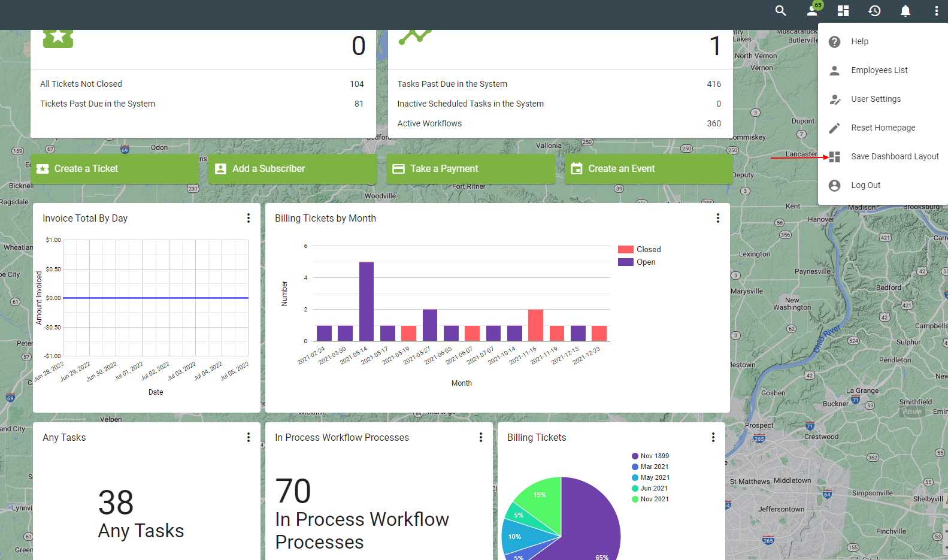Open the user icon with 65 badge
948x560 pixels.
pos(813,11)
